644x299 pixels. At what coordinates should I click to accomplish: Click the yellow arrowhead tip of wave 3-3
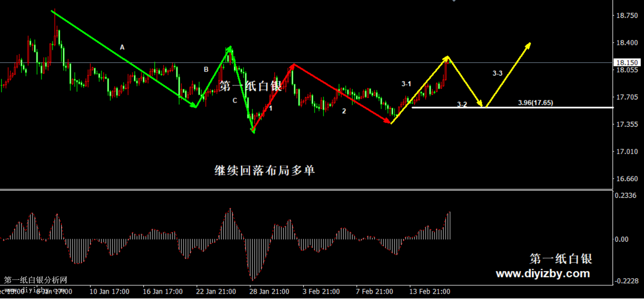click(529, 44)
